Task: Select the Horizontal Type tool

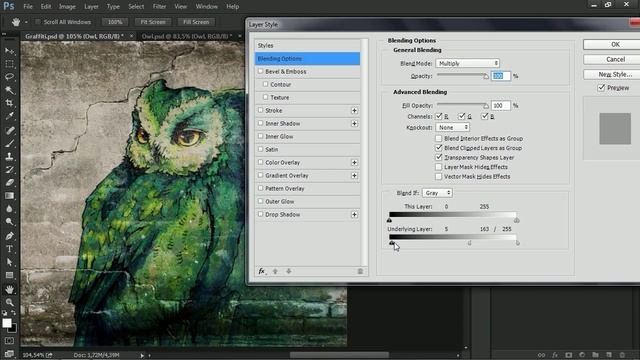Action: tap(9, 249)
